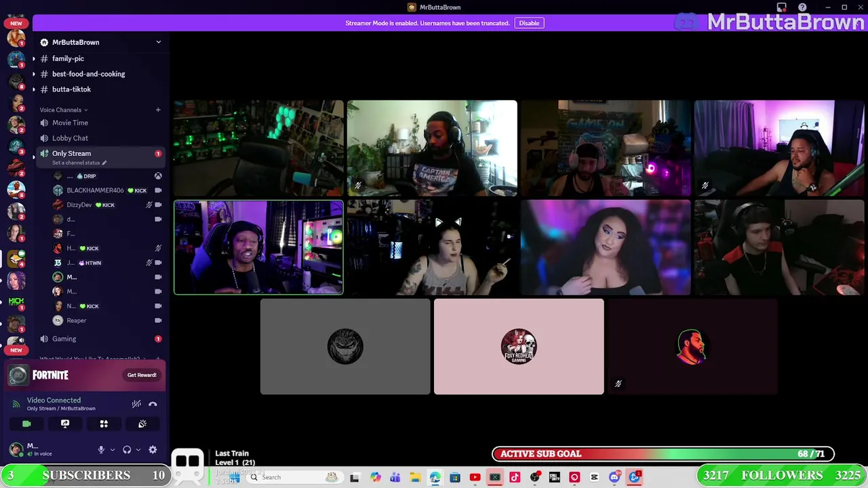The height and width of the screenshot is (488, 868).
Task: Open the Video Connected status text
Action: 54,401
